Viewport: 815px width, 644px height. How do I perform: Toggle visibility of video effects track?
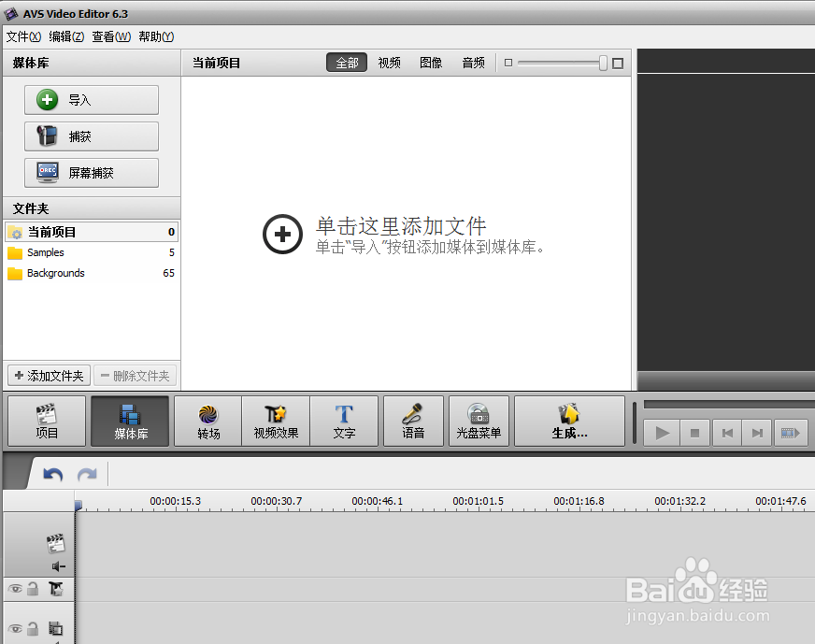tap(15, 589)
